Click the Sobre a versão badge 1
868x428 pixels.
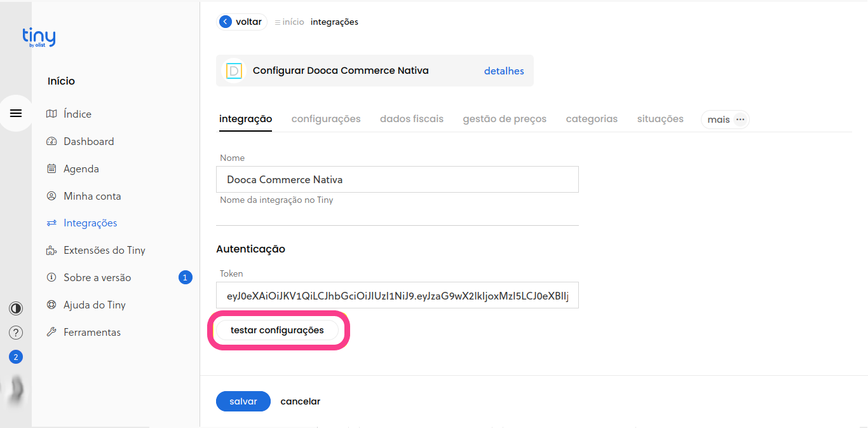pyautogui.click(x=185, y=277)
